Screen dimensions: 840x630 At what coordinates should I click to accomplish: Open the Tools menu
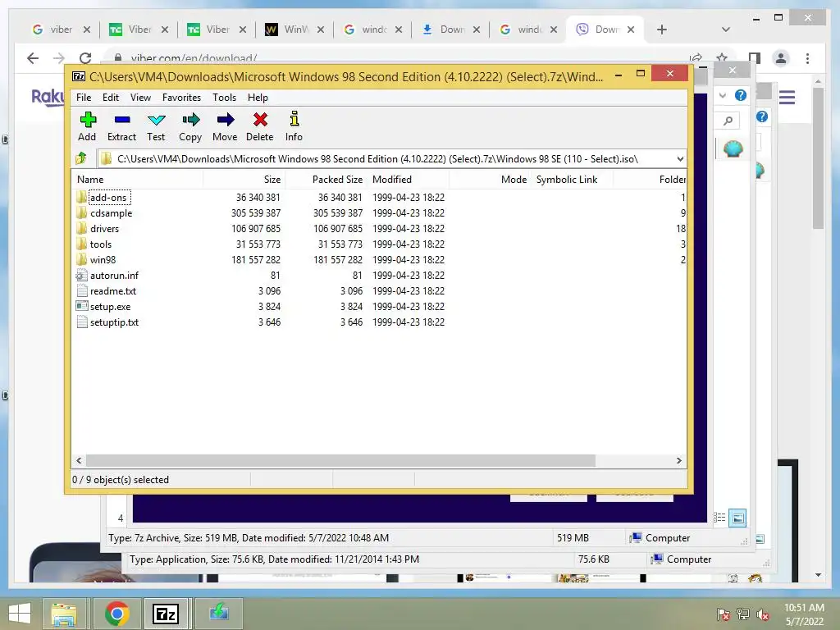tap(224, 98)
